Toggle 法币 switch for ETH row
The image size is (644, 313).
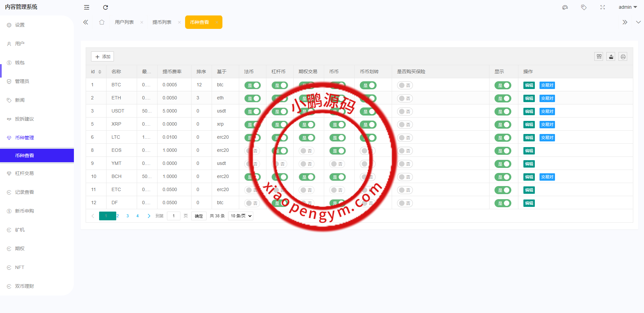tap(253, 98)
